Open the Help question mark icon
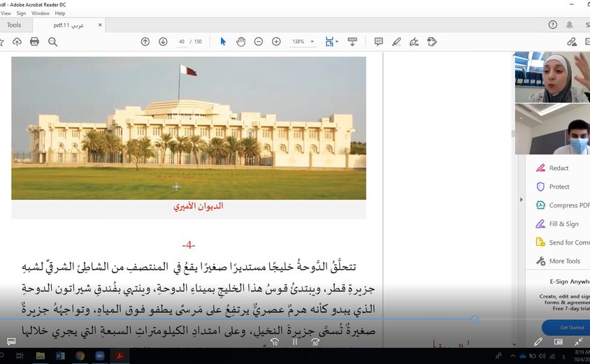The height and width of the screenshot is (364, 590). point(553,25)
